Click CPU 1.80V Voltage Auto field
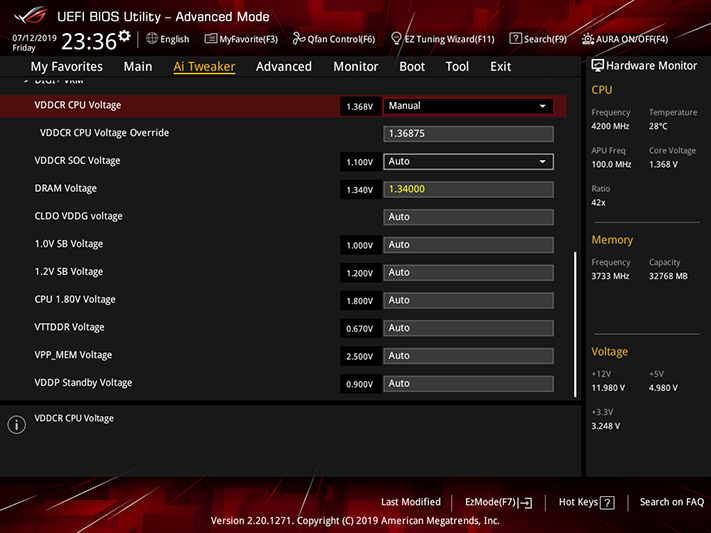The height and width of the screenshot is (533, 711). click(x=468, y=300)
